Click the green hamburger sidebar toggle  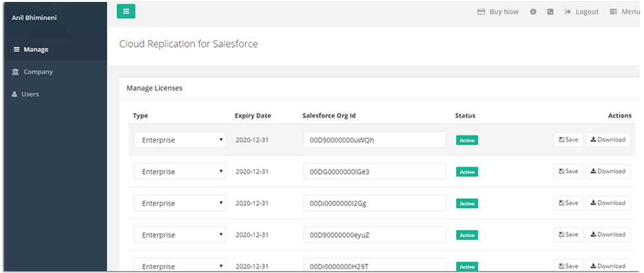pos(126,11)
